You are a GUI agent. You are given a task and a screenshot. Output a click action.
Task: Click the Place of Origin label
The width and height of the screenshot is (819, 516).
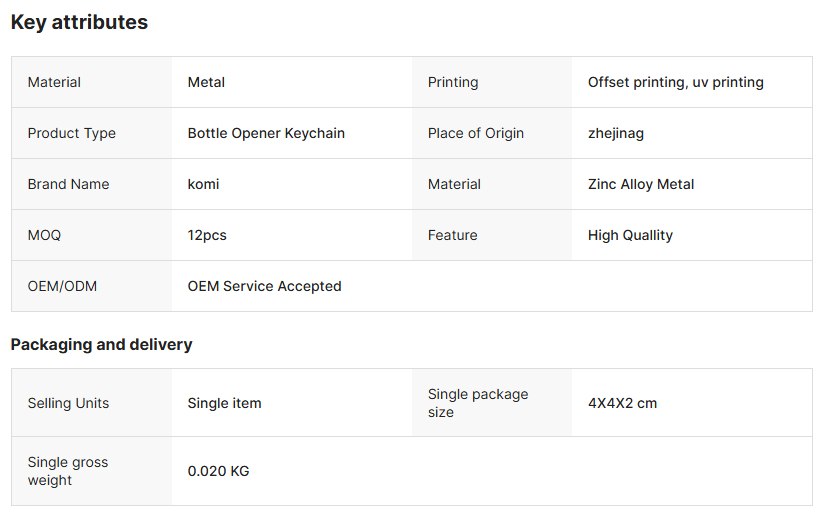tap(476, 133)
